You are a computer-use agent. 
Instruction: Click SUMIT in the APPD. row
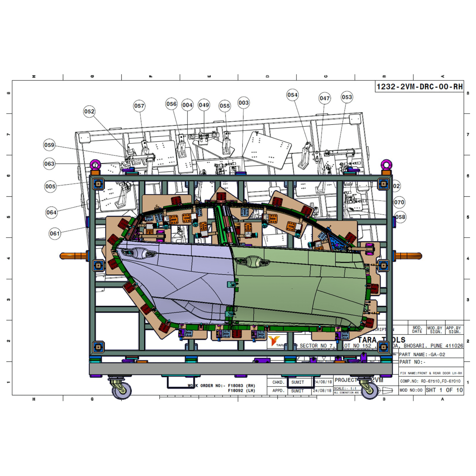[298, 391]
